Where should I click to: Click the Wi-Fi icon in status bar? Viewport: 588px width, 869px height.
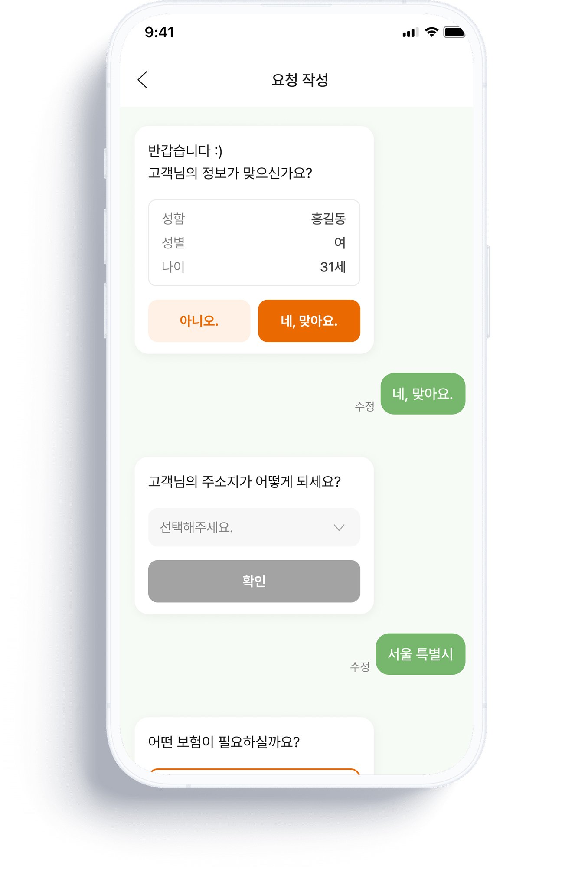[431, 32]
